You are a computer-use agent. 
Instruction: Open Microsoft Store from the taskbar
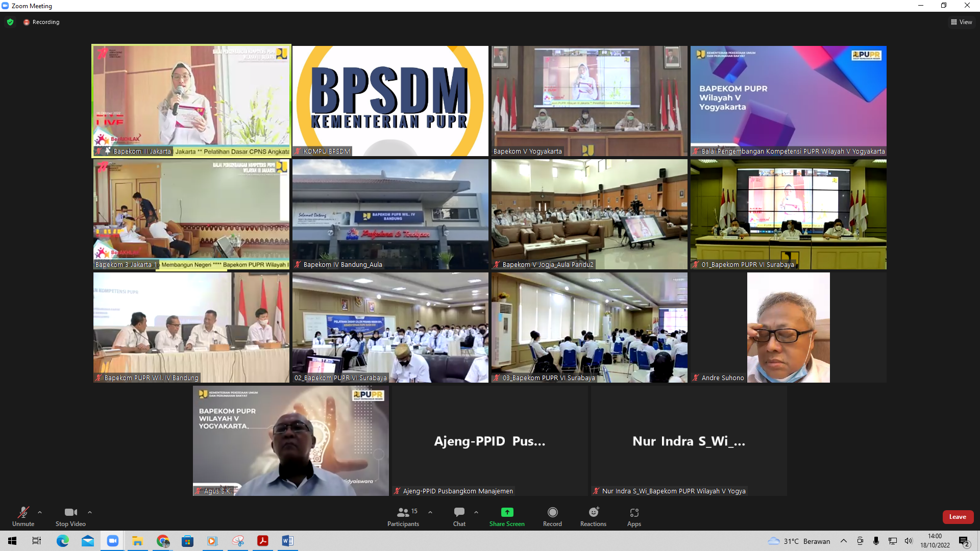(x=188, y=541)
